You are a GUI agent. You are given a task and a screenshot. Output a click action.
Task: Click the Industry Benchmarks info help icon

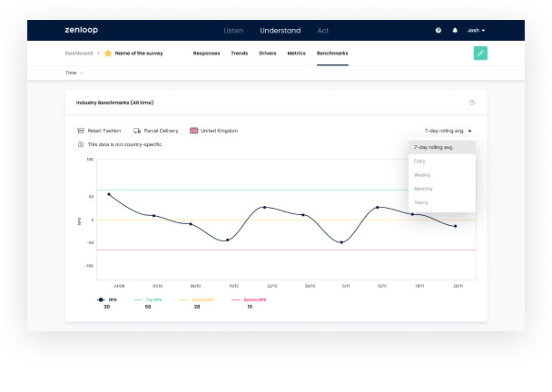click(x=472, y=103)
